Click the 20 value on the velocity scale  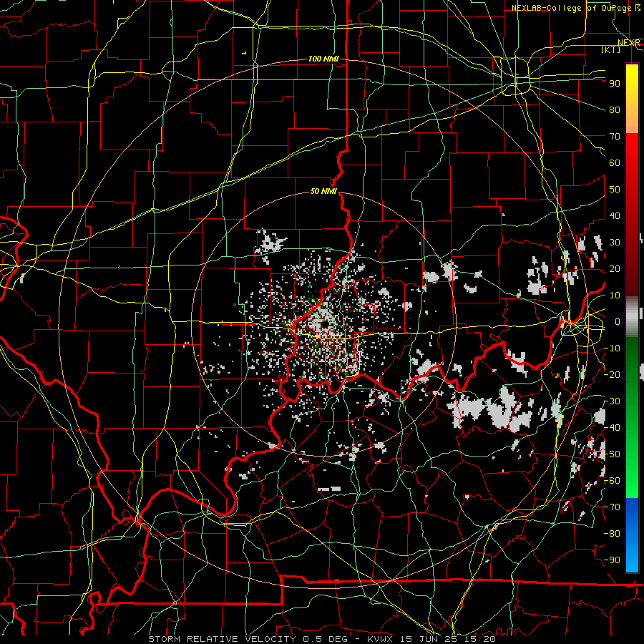[x=615, y=269]
